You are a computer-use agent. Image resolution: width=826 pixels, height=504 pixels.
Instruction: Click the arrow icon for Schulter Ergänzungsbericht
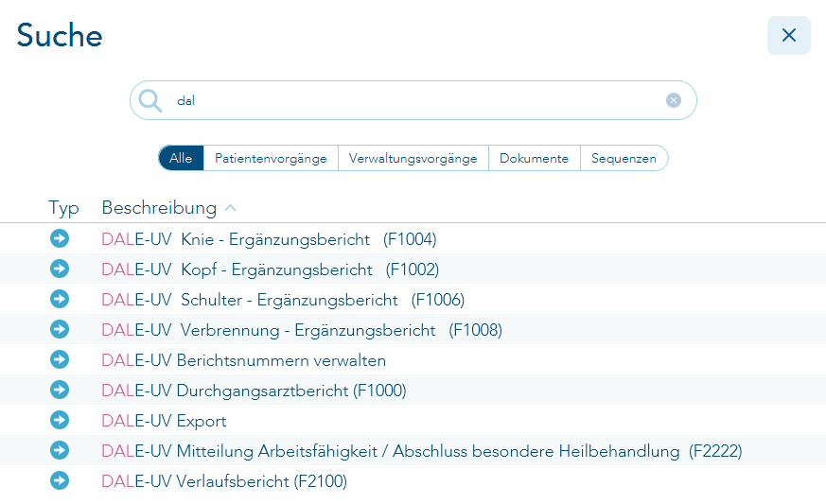(60, 299)
